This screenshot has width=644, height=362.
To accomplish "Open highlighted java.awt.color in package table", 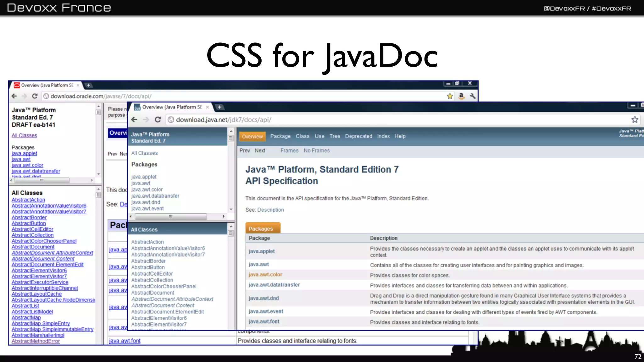I will coord(265,274).
